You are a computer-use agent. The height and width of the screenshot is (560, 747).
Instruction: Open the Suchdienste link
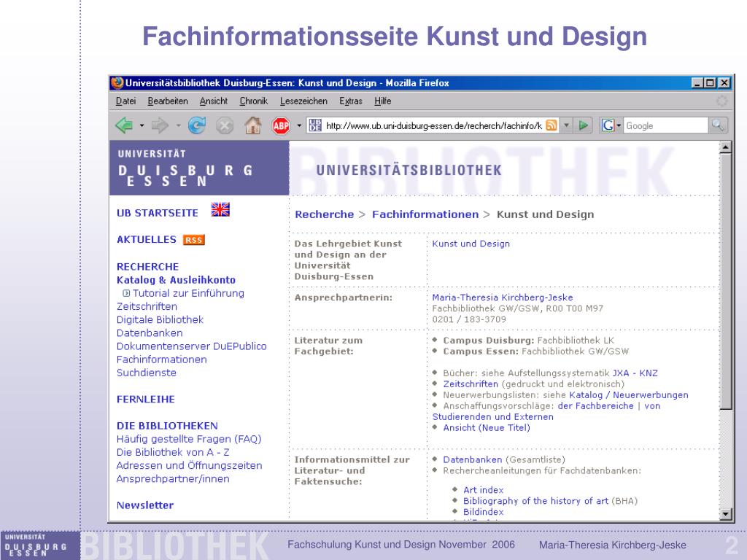[x=146, y=373]
